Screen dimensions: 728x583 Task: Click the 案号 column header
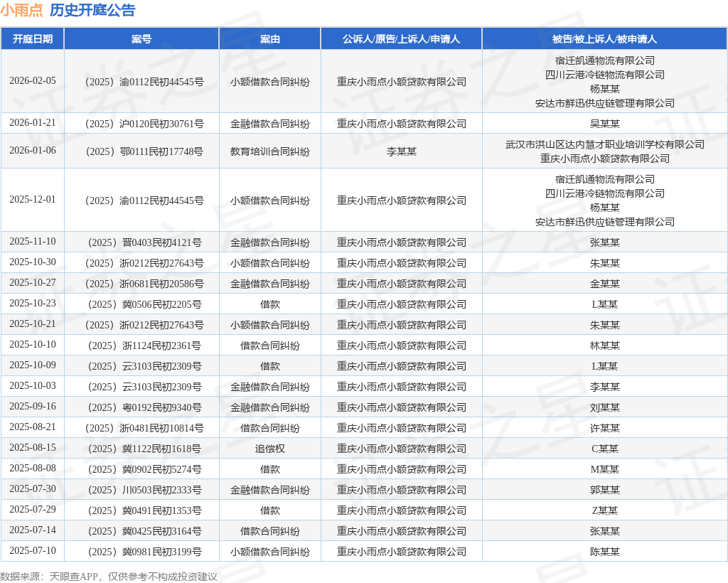141,39
